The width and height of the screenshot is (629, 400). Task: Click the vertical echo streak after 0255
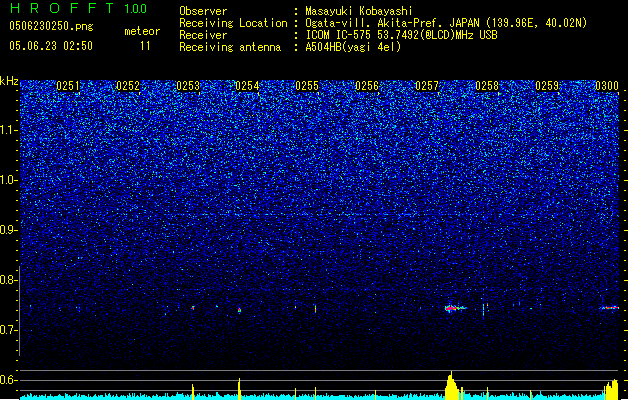click(x=315, y=309)
